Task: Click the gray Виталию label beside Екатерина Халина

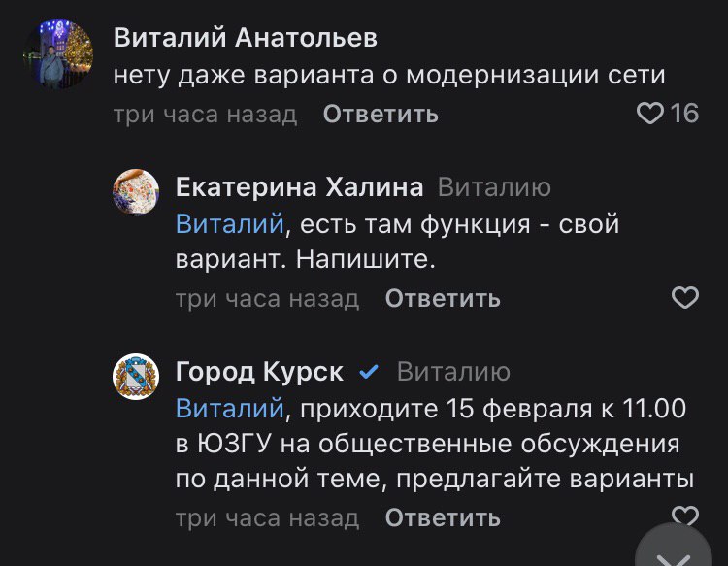Action: click(494, 187)
